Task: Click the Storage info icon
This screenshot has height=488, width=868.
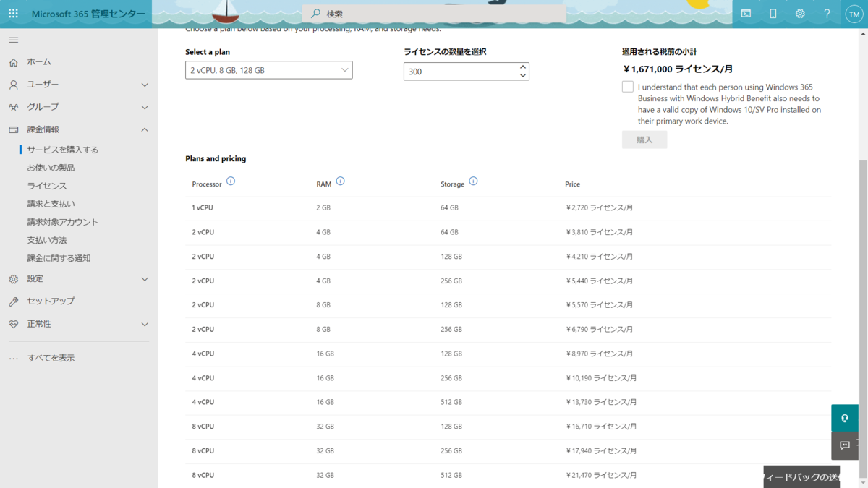Action: pyautogui.click(x=473, y=181)
